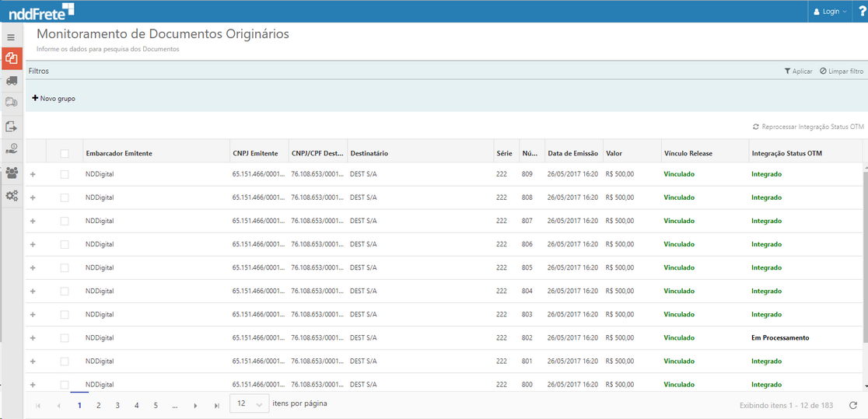
Task: Click the documents icon in the sidebar
Action: 12,59
